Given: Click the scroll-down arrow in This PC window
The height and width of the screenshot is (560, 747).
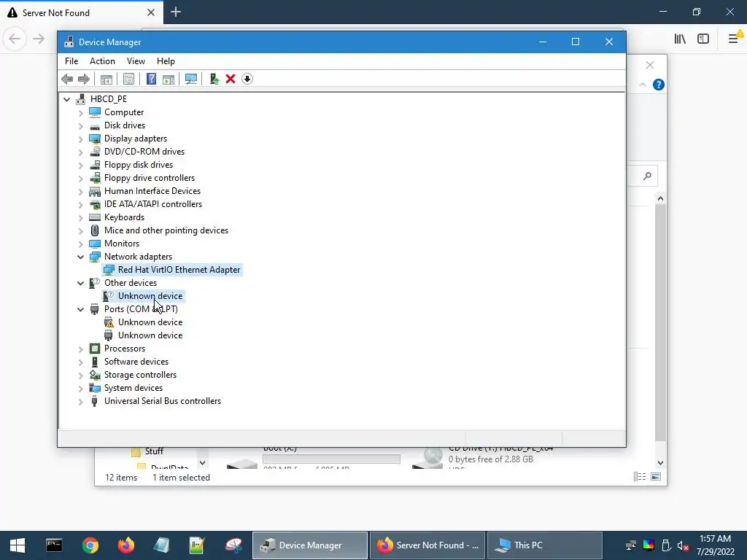Looking at the screenshot, I should point(660,462).
